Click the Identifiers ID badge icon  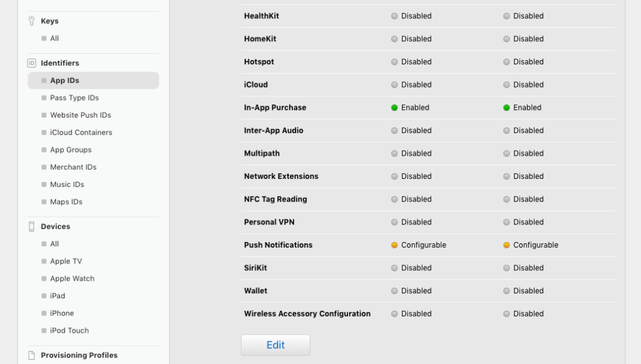[31, 63]
